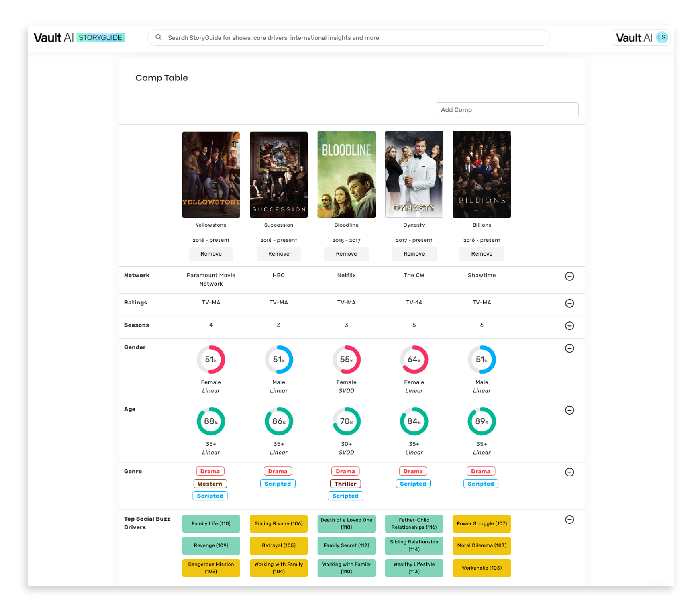
Task: Click the Workaholic (103) driver
Action: (482, 568)
